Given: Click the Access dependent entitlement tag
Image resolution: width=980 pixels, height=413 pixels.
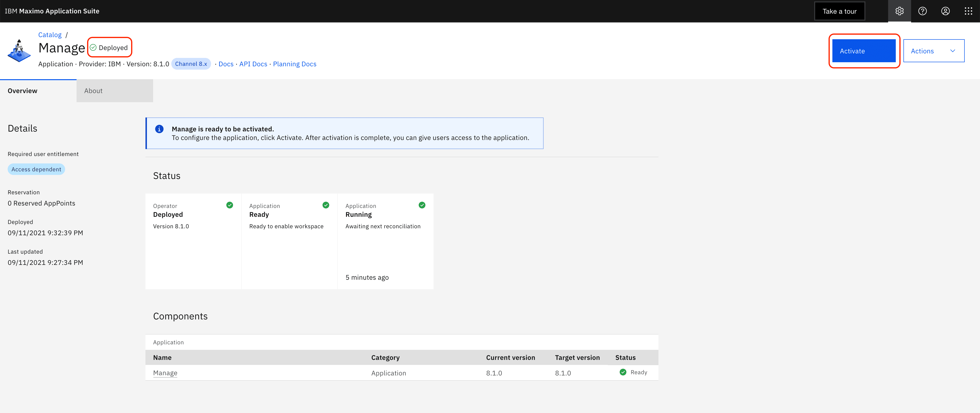Looking at the screenshot, I should (x=36, y=169).
